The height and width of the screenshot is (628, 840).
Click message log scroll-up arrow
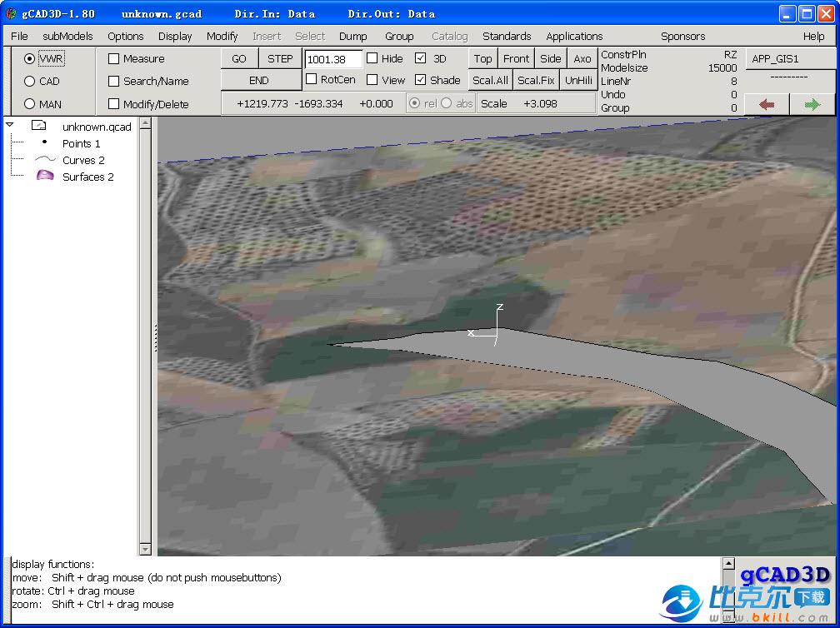[728, 564]
